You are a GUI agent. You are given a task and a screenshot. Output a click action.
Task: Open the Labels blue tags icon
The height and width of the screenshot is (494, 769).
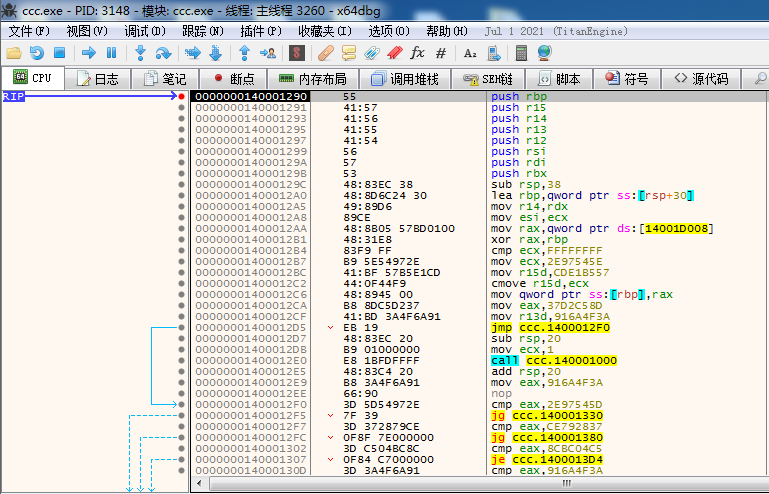372,53
